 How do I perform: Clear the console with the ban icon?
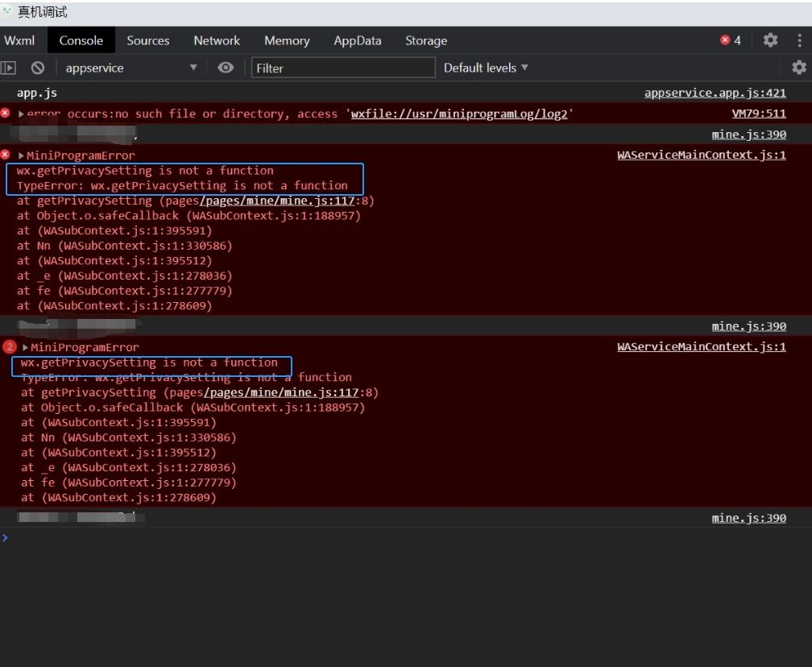pos(38,68)
